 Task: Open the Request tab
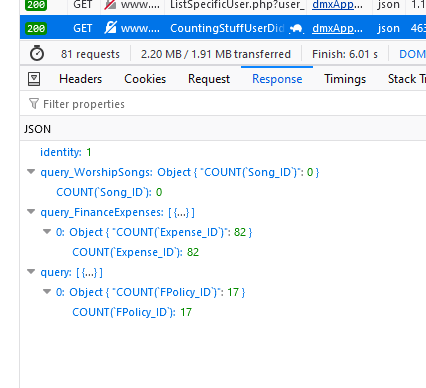click(209, 79)
